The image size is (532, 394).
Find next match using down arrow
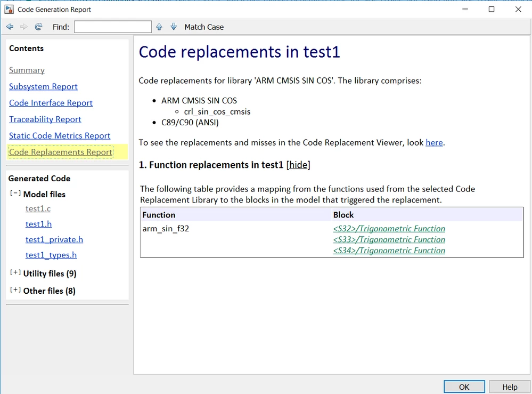(174, 27)
